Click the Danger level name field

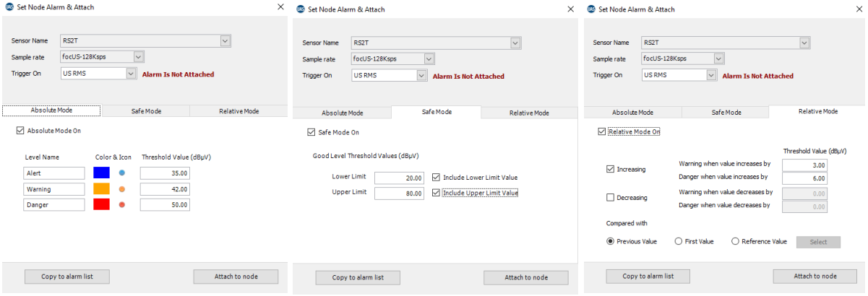(x=54, y=205)
